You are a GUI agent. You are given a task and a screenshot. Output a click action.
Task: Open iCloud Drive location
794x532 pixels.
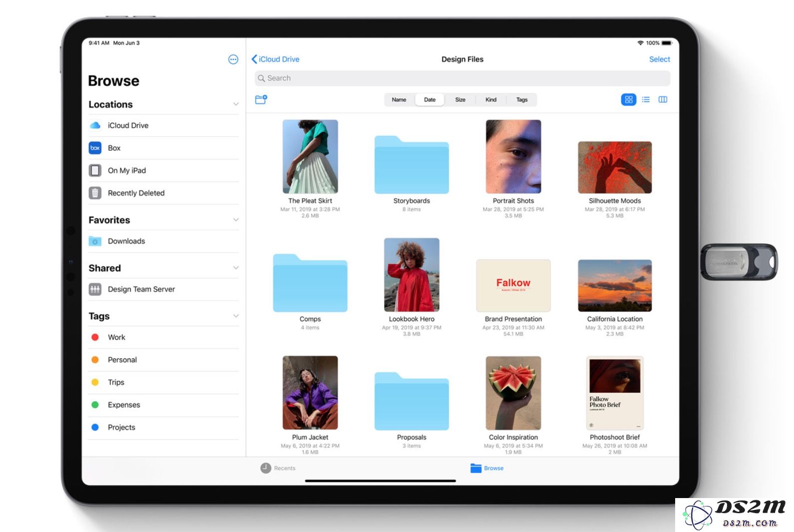[163, 125]
